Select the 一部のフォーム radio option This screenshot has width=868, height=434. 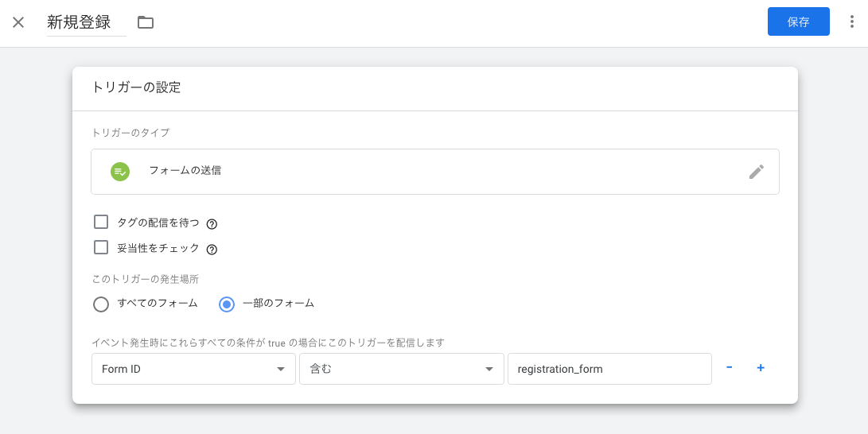point(227,304)
